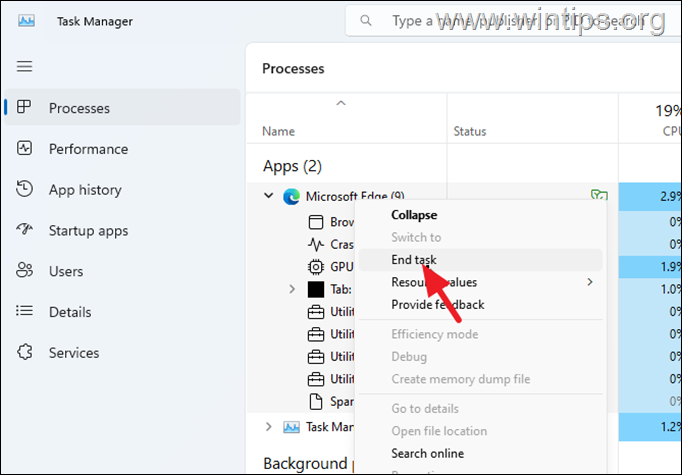Click the green efficiency leaf status icon
The width and height of the screenshot is (682, 475).
pos(599,195)
